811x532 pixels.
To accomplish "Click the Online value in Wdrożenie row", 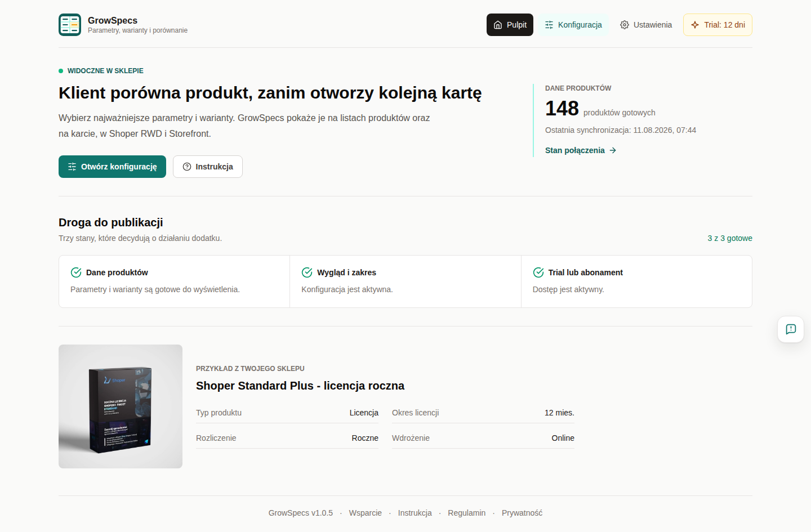I will coord(563,438).
